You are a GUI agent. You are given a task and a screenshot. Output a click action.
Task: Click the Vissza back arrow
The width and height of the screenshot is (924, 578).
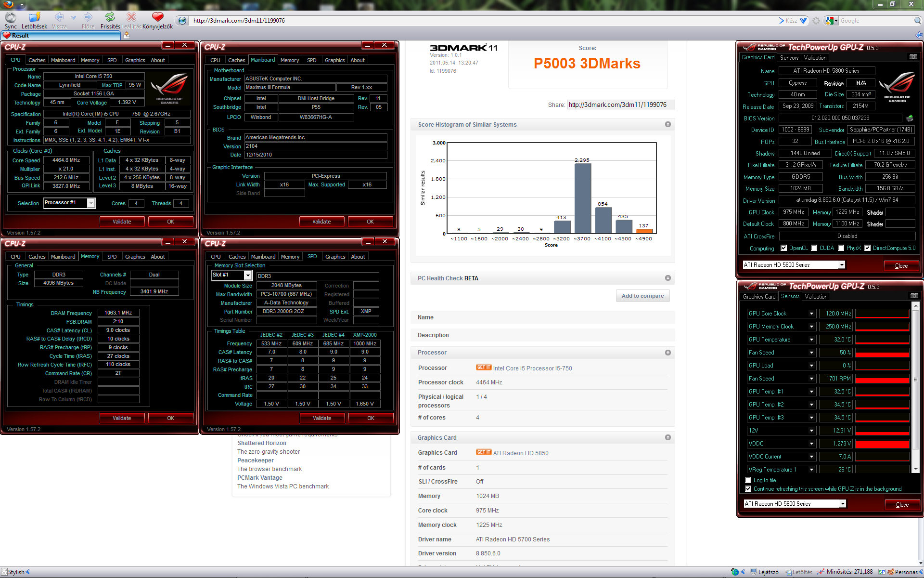(x=59, y=17)
